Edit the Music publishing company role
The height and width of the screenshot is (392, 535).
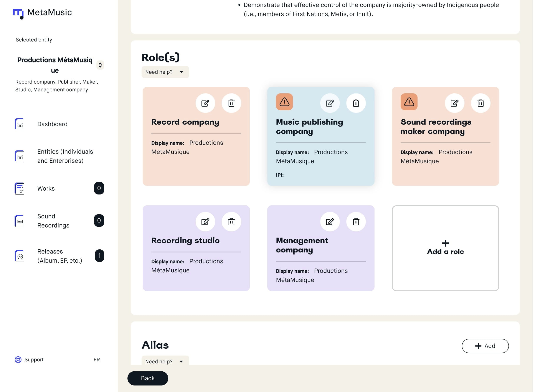pos(330,103)
